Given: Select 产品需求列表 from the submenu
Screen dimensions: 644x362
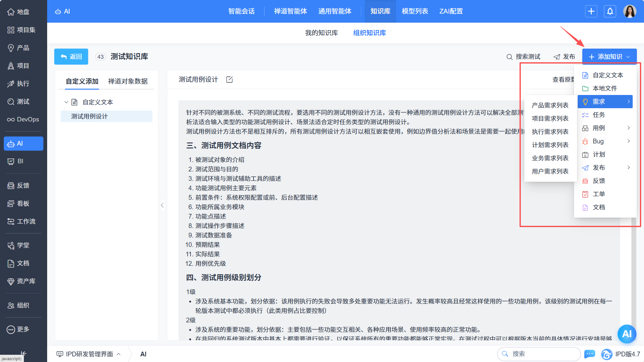Looking at the screenshot, I should [x=550, y=105].
